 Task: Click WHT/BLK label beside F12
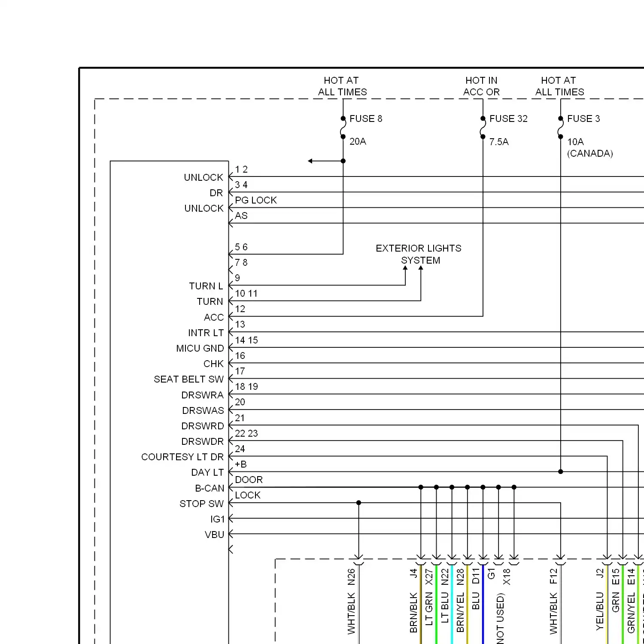pos(553,614)
